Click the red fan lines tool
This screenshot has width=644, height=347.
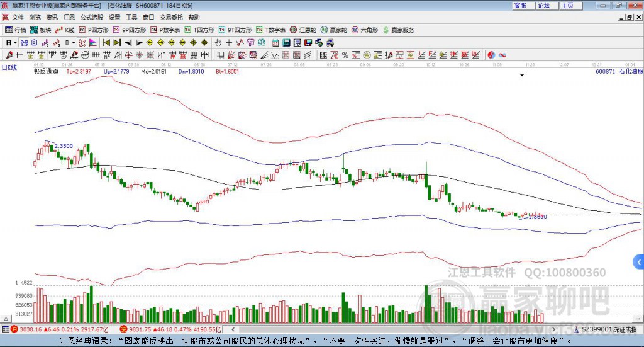pyautogui.click(x=231, y=55)
